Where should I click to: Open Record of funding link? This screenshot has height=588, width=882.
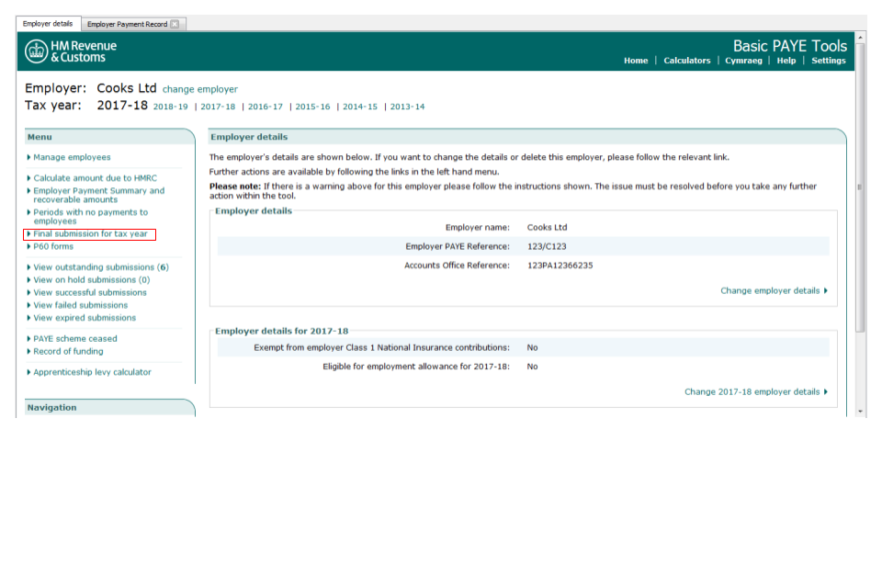point(68,352)
